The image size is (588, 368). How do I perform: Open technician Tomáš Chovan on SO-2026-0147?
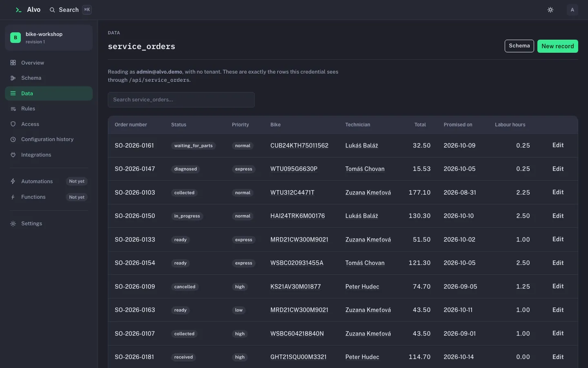(x=365, y=169)
